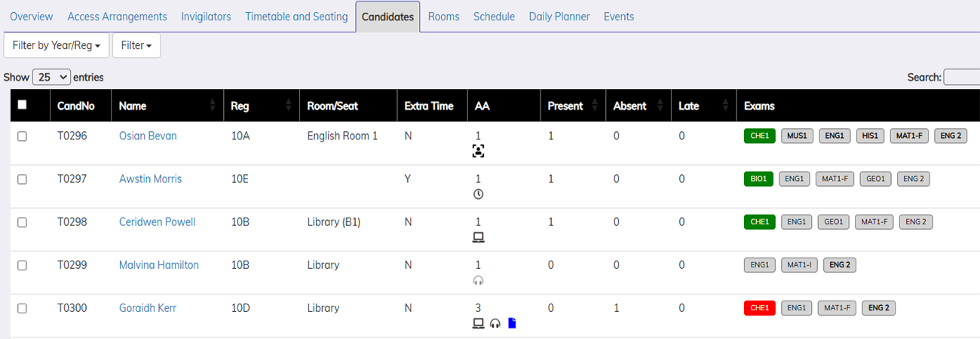
Task: Click the red CHE1 badge for Goraidh Kerr
Action: coord(759,308)
